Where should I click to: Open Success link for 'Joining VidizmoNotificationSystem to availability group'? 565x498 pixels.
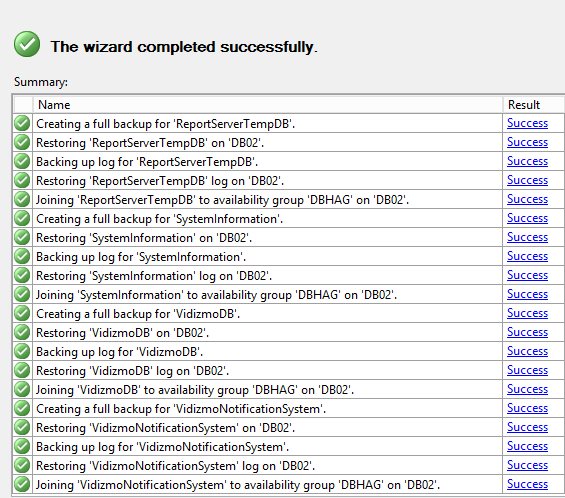(x=527, y=484)
